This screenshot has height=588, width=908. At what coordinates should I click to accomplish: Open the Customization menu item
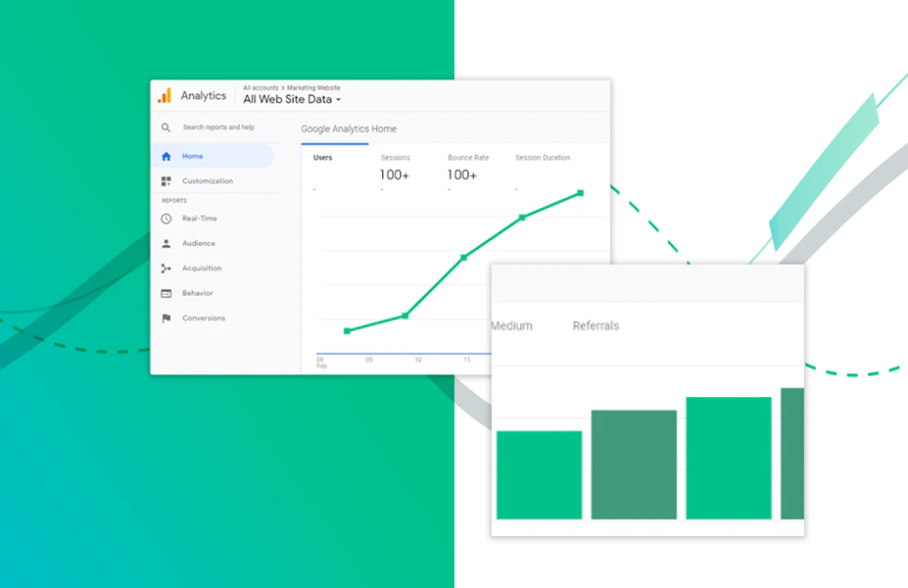[x=213, y=182]
